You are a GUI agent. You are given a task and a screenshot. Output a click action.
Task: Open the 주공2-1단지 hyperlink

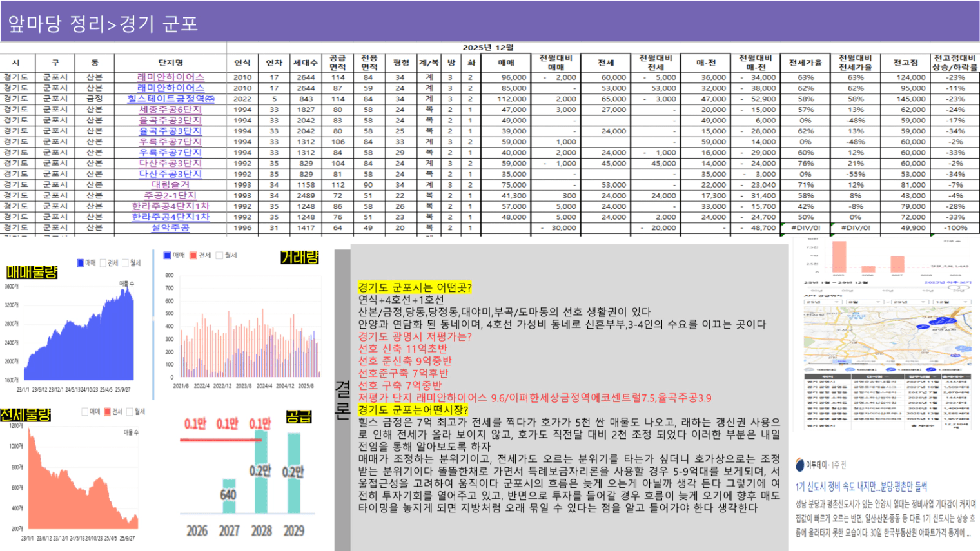coord(170,195)
